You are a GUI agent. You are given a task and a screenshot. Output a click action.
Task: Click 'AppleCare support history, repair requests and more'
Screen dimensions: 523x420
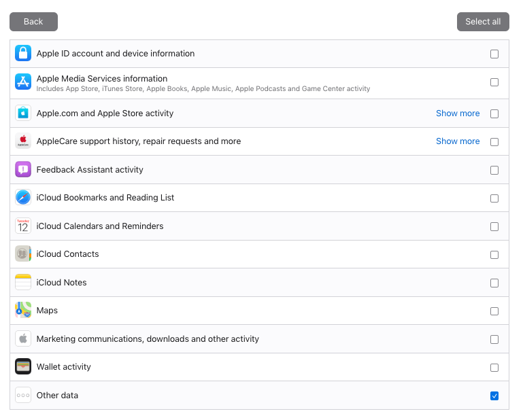[x=139, y=141]
